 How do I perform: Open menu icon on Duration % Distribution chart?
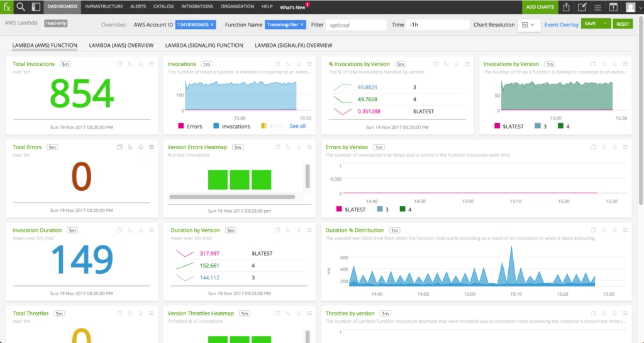pos(625,230)
